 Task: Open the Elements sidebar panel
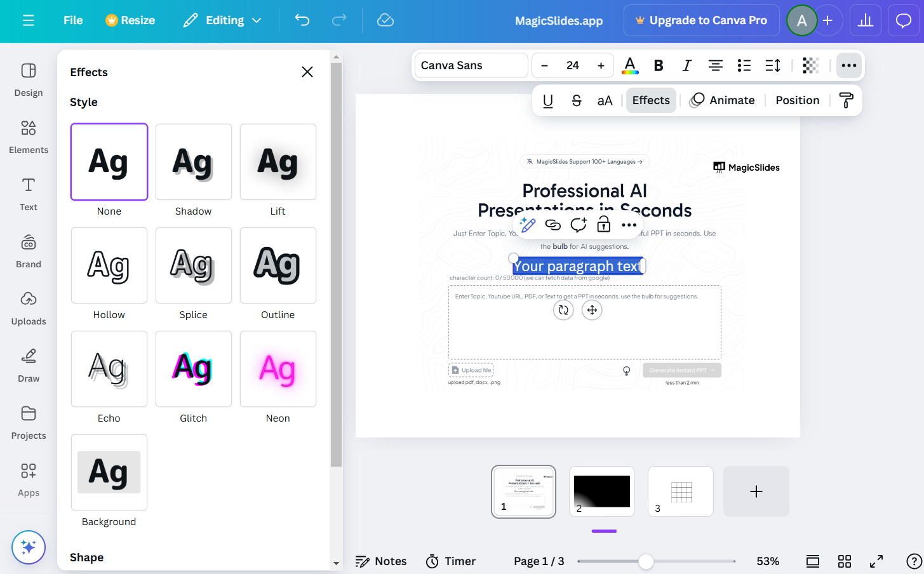pos(29,137)
